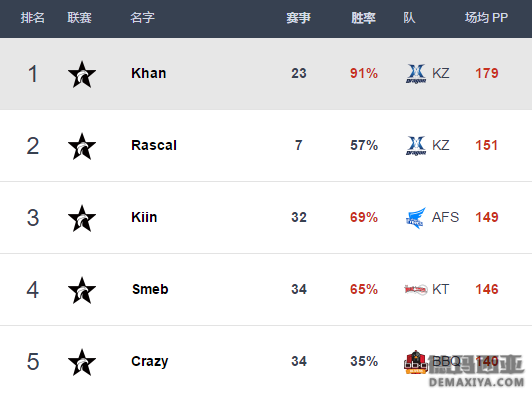Viewport: 532px width, 394px height.
Task: Click the league star icon beside Rascal
Action: [x=82, y=146]
